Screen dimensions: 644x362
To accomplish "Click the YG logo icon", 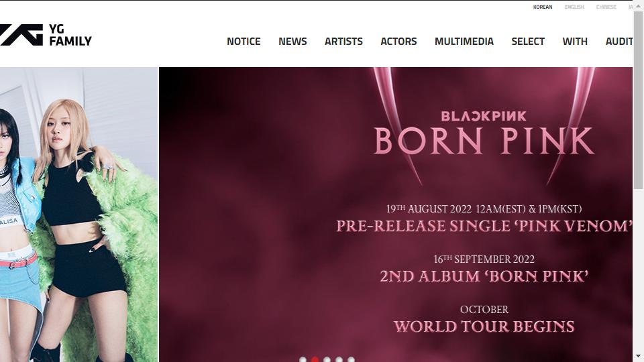I will coord(21,35).
